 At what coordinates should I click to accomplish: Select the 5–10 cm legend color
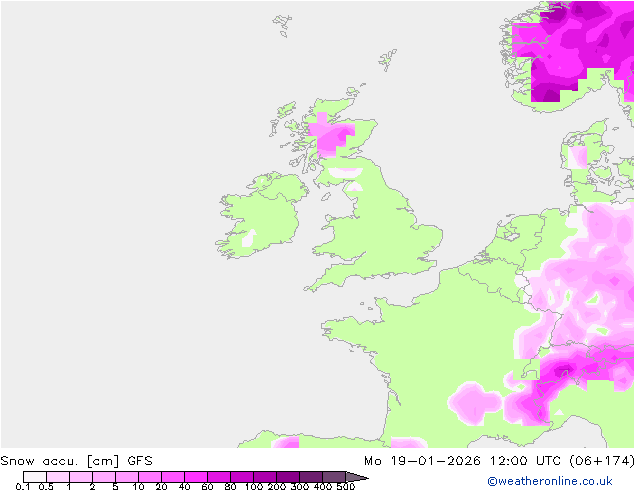(x=127, y=477)
